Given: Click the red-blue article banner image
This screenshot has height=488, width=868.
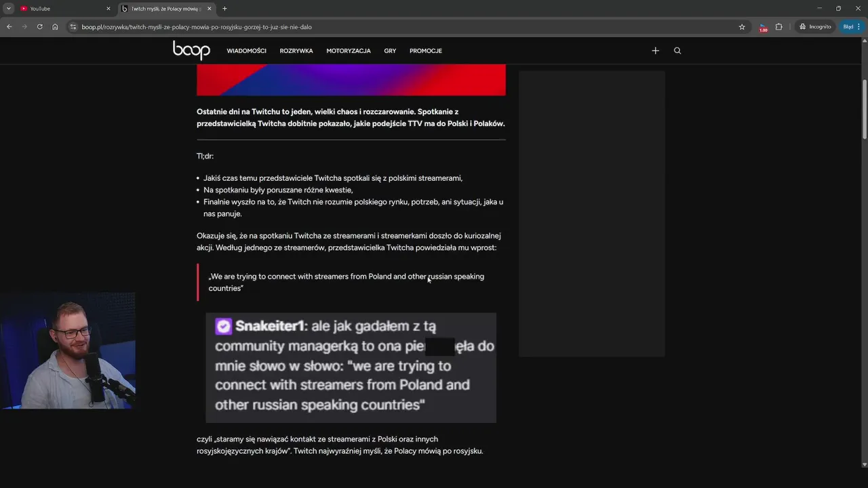Looking at the screenshot, I should pos(351,80).
